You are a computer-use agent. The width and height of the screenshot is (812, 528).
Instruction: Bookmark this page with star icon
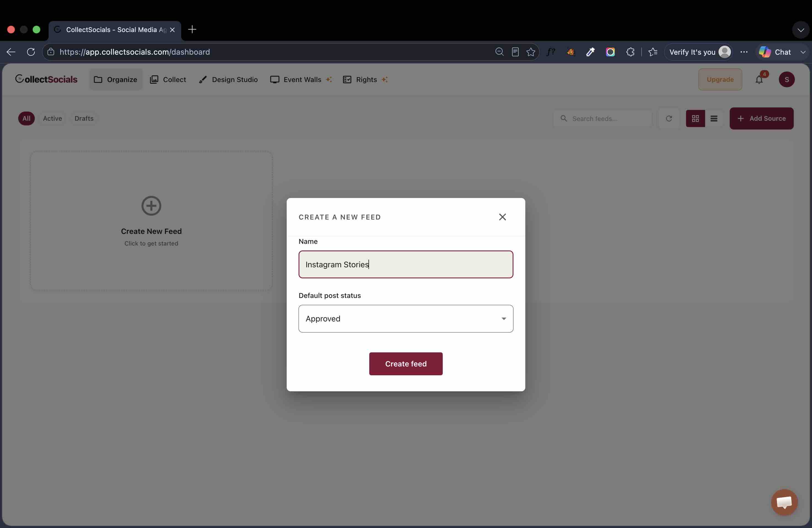pos(531,52)
